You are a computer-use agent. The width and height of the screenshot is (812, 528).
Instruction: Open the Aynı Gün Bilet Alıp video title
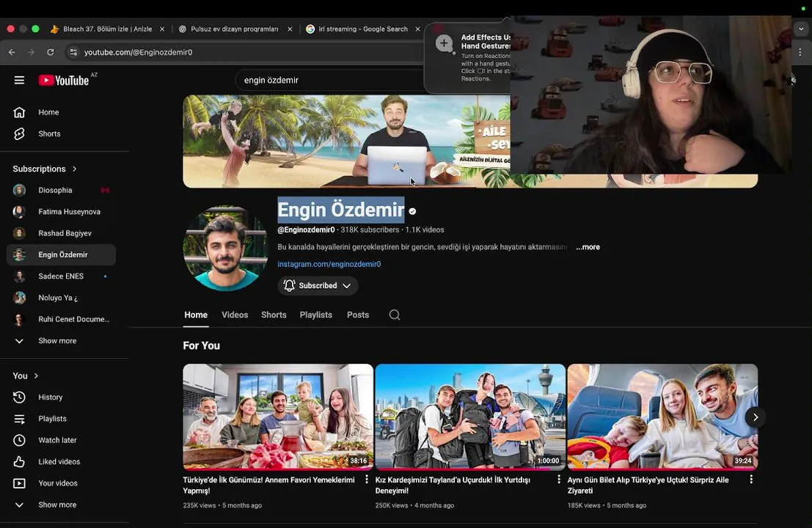[648, 485]
